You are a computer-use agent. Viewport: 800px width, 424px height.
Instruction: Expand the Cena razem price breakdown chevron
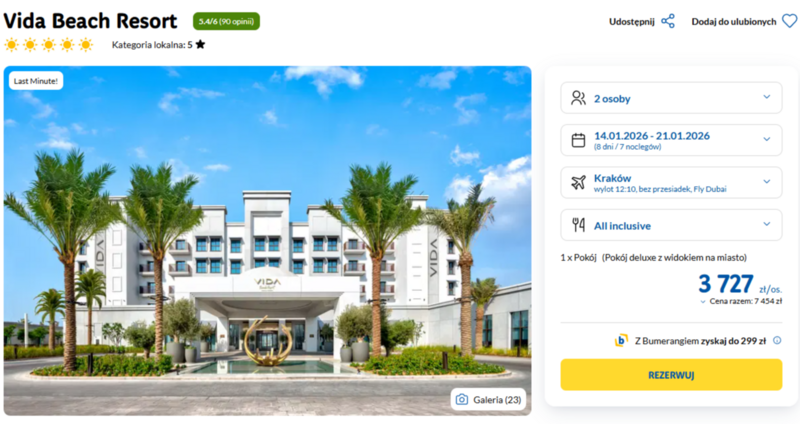click(703, 302)
